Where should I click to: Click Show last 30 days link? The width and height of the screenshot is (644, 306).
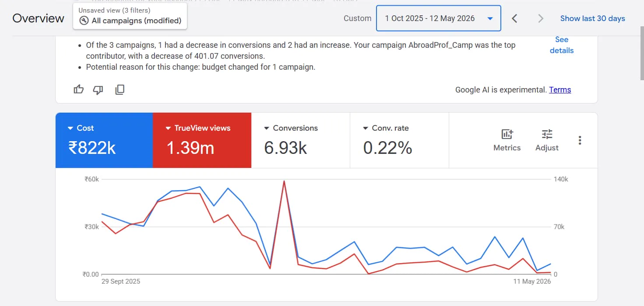click(592, 18)
